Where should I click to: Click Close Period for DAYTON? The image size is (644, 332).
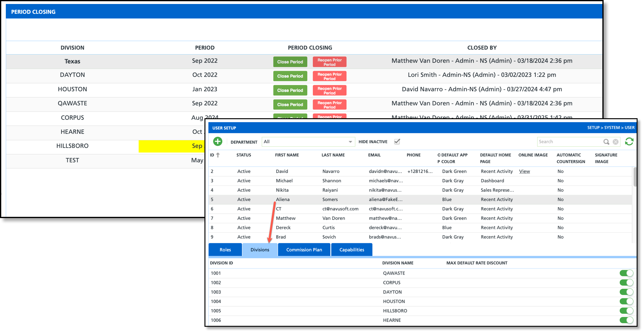coord(290,76)
